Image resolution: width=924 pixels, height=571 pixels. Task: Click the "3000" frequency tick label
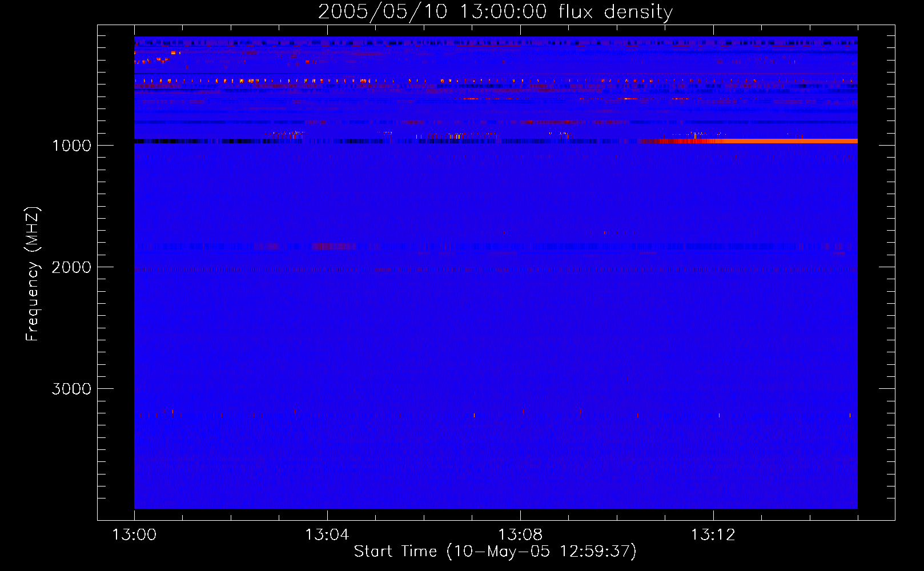(x=71, y=389)
